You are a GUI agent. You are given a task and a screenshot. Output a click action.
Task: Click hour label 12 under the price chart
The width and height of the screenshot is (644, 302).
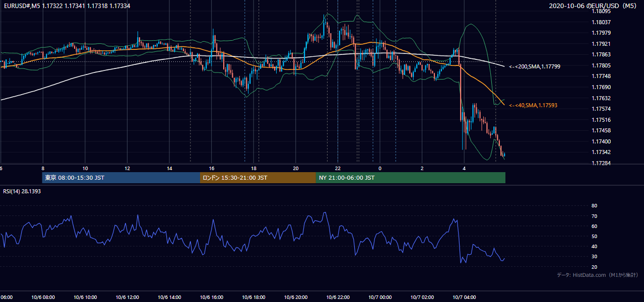[127, 168]
